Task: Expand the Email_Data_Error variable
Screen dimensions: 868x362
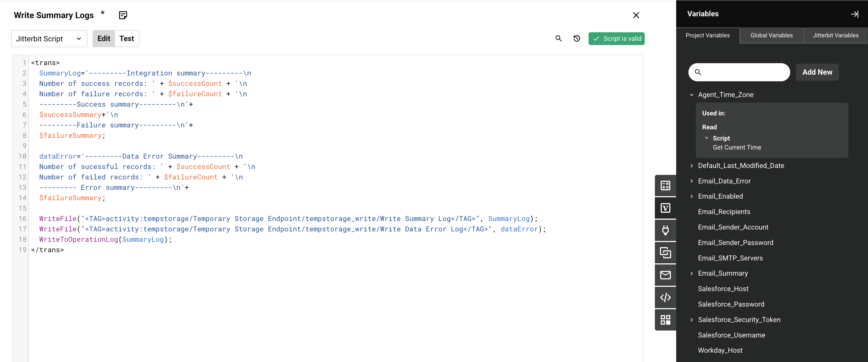Action: pyautogui.click(x=691, y=181)
